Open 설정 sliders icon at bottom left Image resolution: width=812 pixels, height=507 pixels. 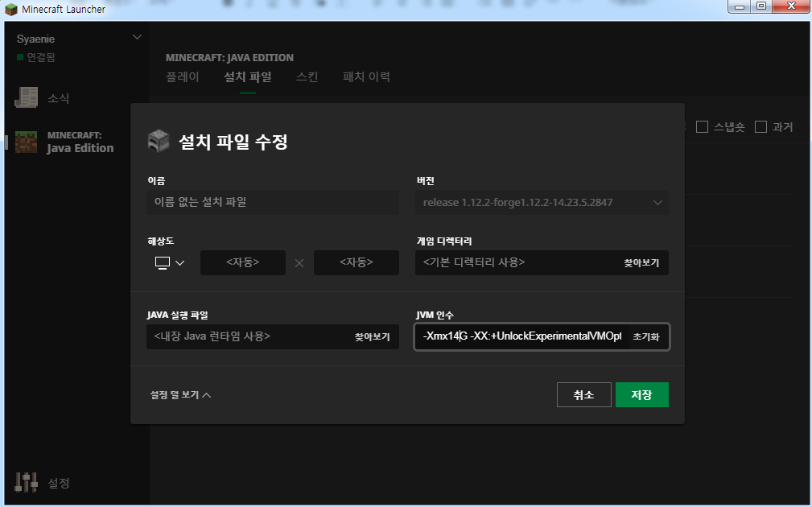[x=26, y=482]
